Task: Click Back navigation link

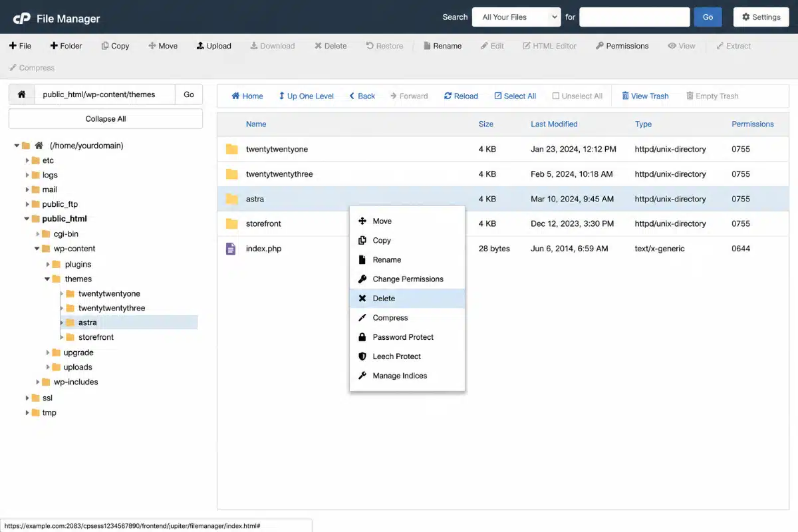Action: (362, 96)
